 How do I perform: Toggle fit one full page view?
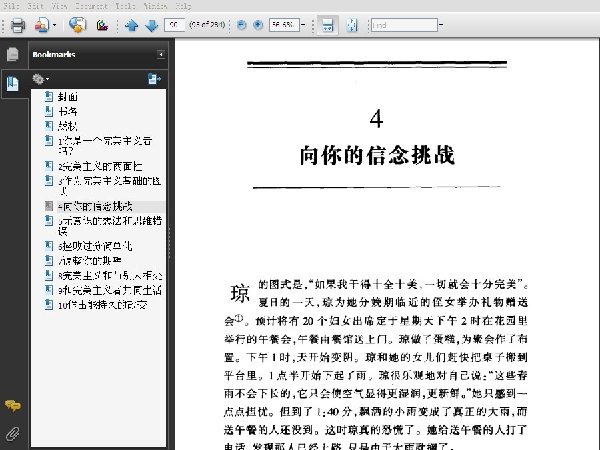coord(351,25)
